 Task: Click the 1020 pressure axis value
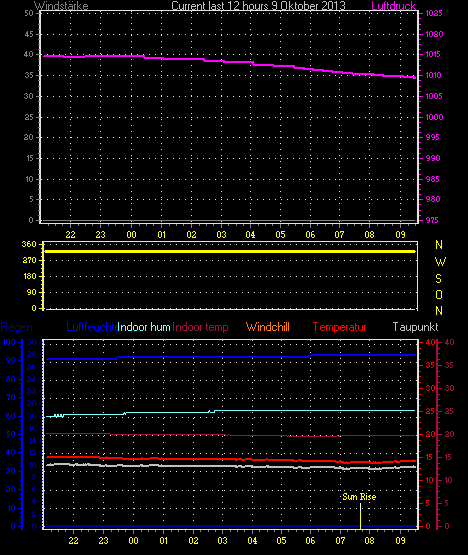pos(434,34)
